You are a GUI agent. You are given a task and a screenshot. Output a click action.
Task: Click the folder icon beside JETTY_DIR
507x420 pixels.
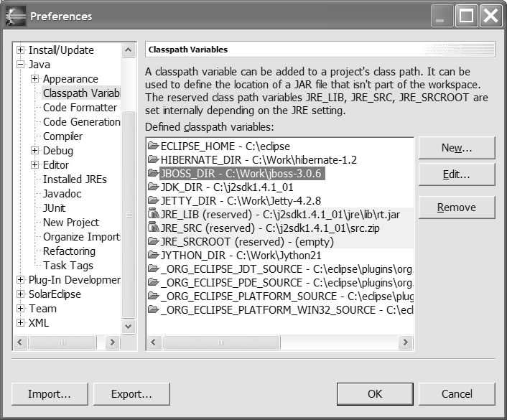(x=153, y=200)
